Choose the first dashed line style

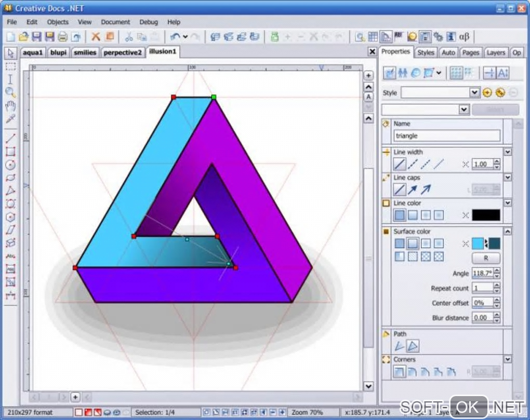pyautogui.click(x=413, y=165)
